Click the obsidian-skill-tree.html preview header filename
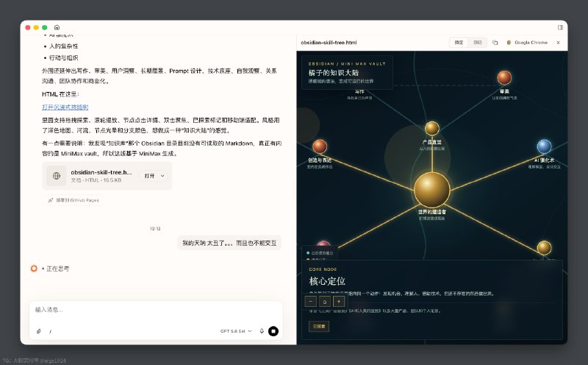 click(329, 43)
